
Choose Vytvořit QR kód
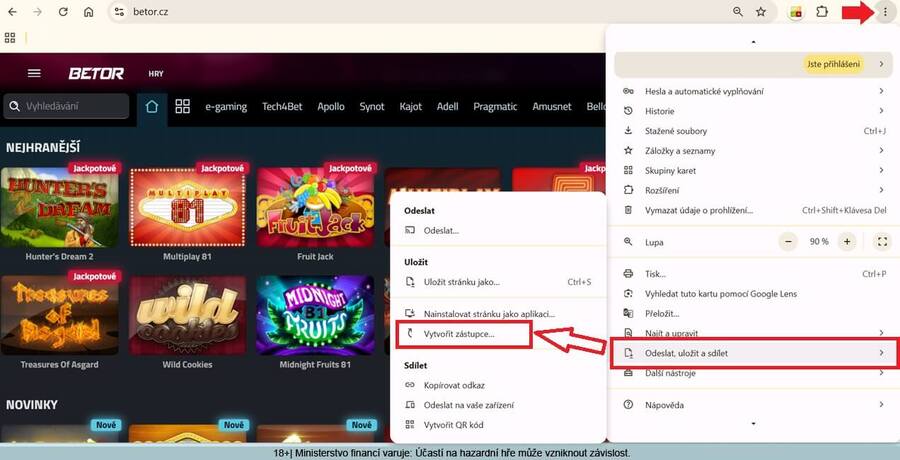(498, 425)
